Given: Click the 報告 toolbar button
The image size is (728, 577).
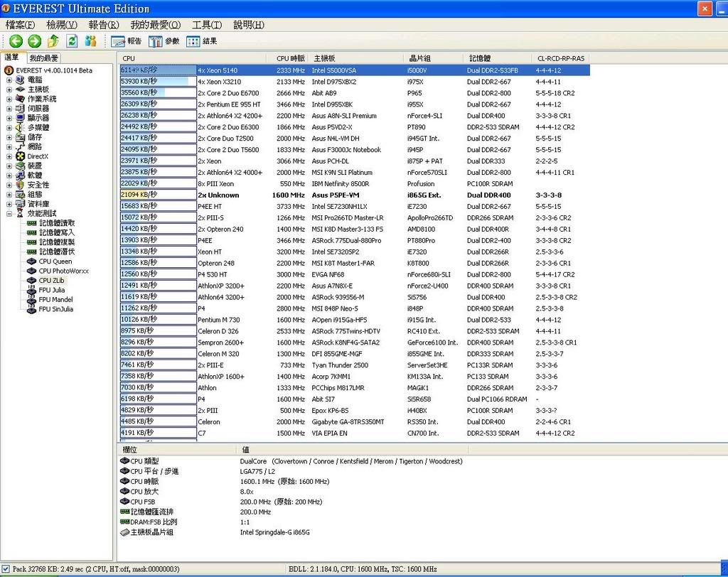Looking at the screenshot, I should tap(127, 41).
